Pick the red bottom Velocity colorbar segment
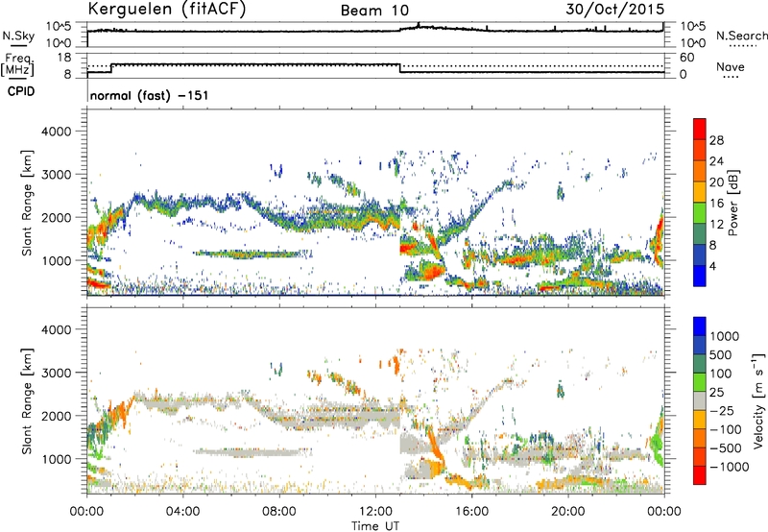The width and height of the screenshot is (768, 532). click(x=700, y=475)
